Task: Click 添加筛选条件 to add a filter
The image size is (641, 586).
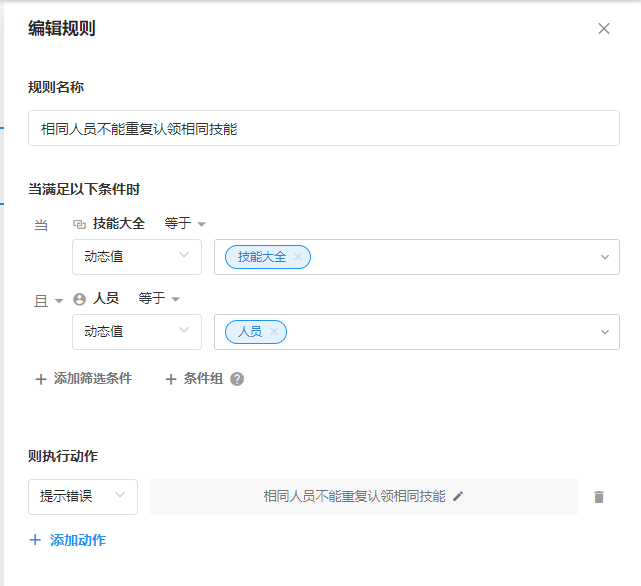Action: 83,379
